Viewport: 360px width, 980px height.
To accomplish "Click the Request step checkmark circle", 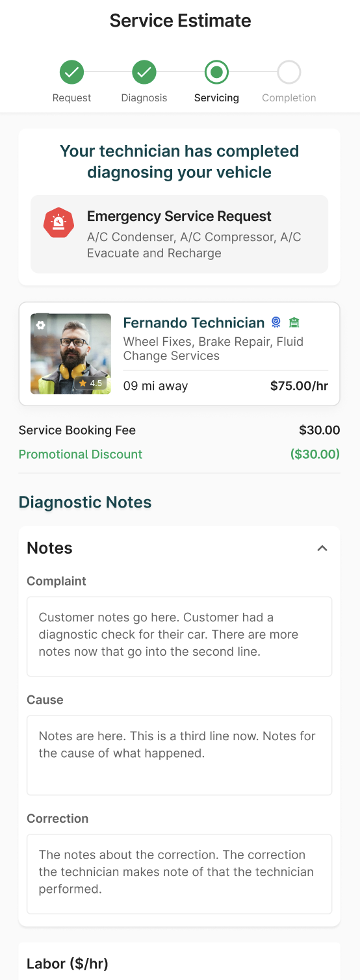I will [71, 72].
